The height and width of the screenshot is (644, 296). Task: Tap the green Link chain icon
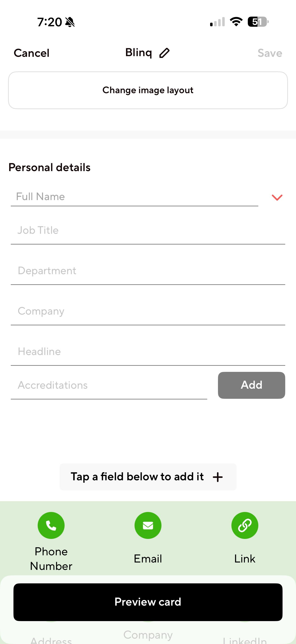tap(245, 525)
